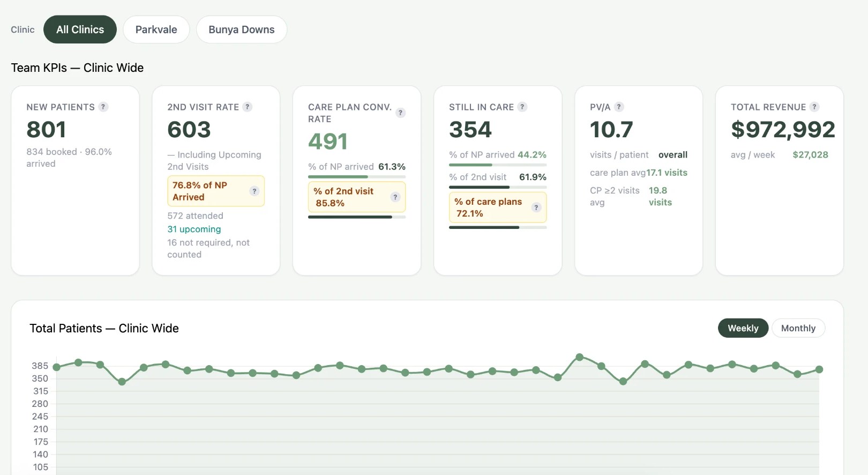Open help icon beside New Patients
Image resolution: width=868 pixels, height=475 pixels.
103,107
